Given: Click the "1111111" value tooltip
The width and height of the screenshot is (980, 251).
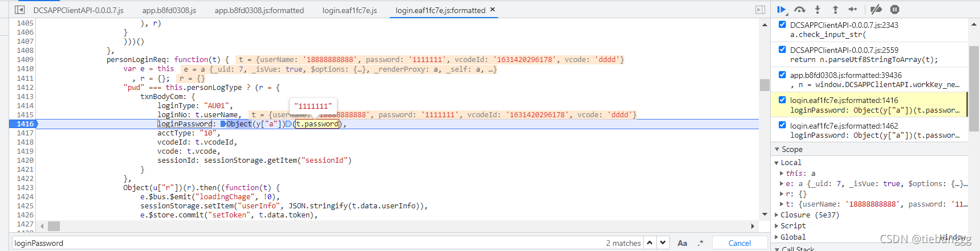Looking at the screenshot, I should [x=314, y=106].
